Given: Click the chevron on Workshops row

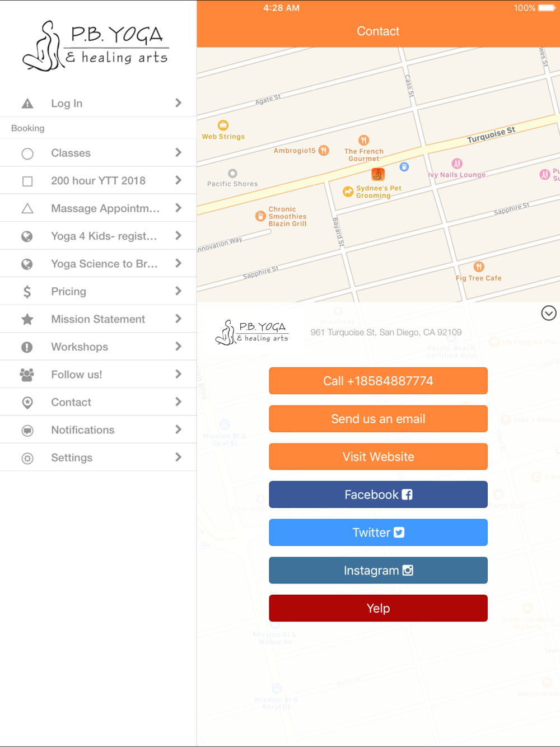Looking at the screenshot, I should 178,346.
